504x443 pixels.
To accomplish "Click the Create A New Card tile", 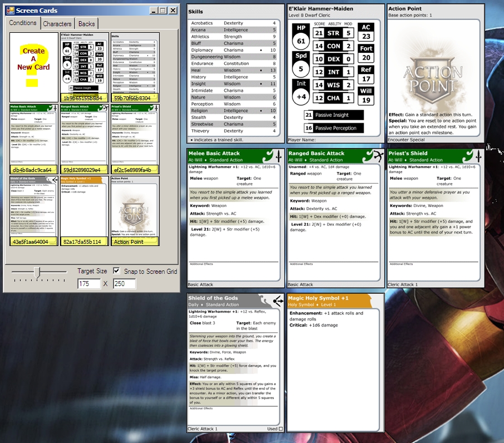I will coord(34,67).
